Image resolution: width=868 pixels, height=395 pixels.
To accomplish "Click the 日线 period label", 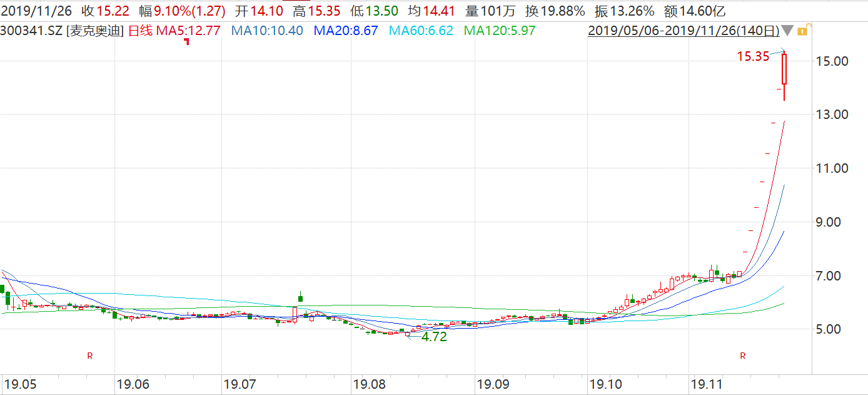I will pos(140,30).
